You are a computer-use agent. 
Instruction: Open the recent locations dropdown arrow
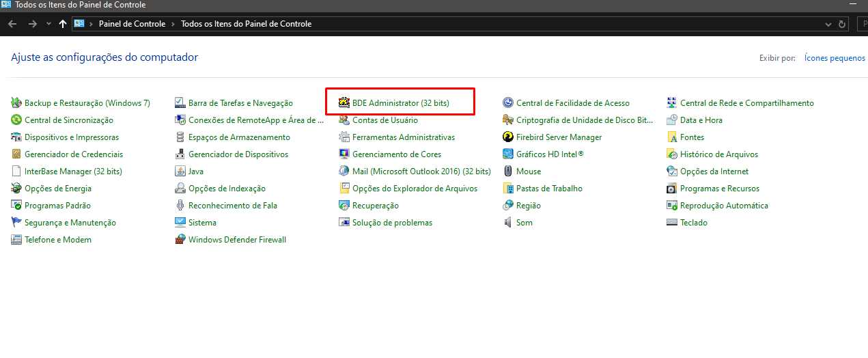click(x=48, y=24)
